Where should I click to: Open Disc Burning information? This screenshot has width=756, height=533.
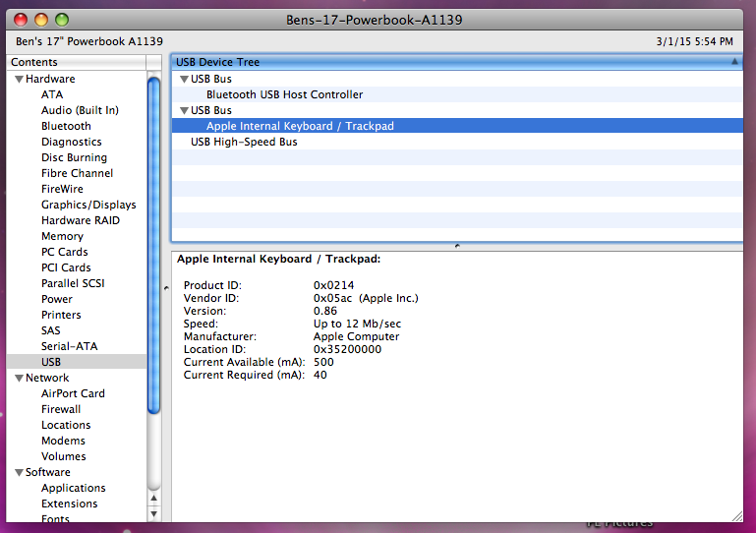[75, 157]
